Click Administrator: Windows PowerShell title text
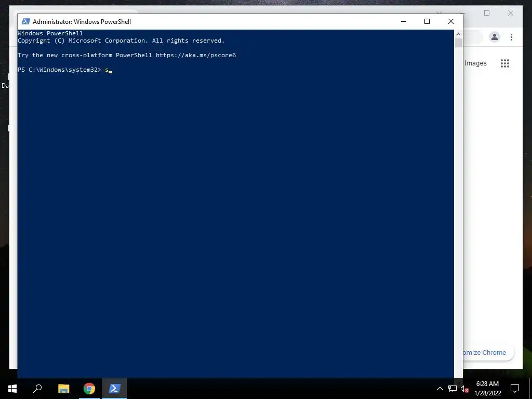This screenshot has height=399, width=532. 82,21
